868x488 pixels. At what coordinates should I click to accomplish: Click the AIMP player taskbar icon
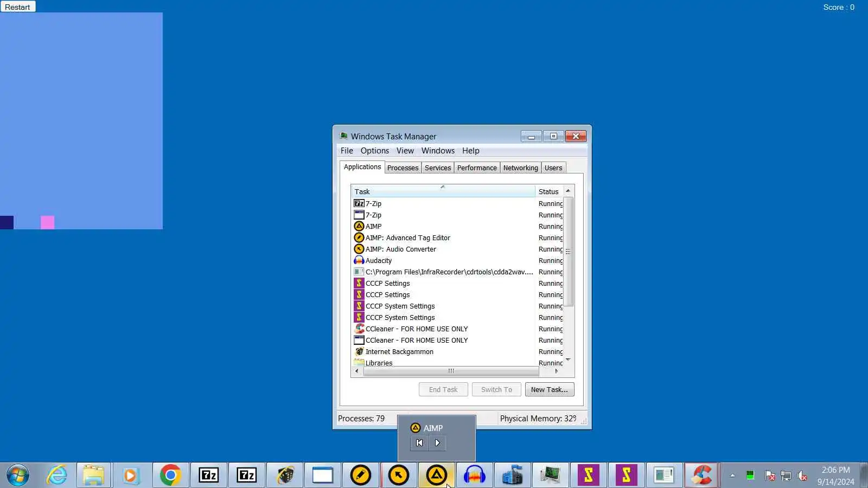pyautogui.click(x=437, y=476)
